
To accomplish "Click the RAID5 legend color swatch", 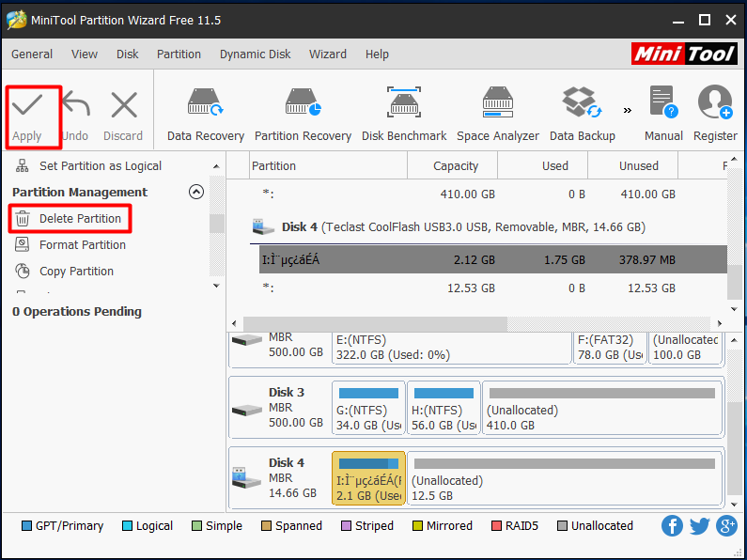I will click(x=496, y=526).
